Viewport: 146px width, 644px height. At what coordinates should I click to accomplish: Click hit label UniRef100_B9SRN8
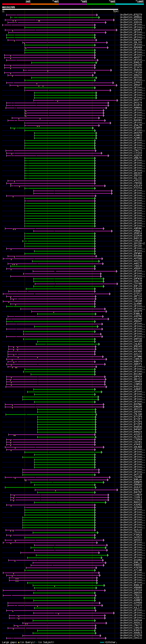(x=131, y=256)
